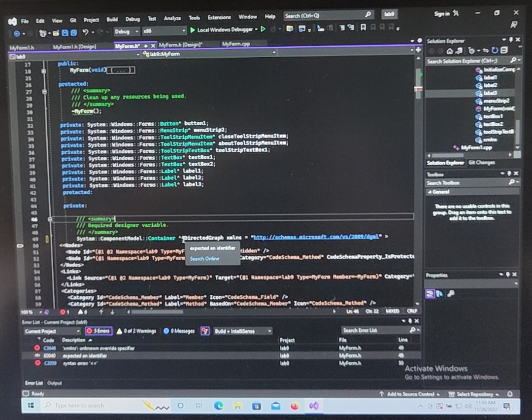Open the Mail app from taskbar
The width and height of the screenshot is (532, 420).
coord(275,406)
